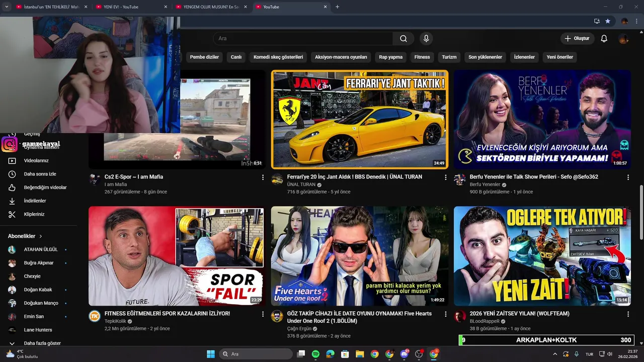This screenshot has width=644, height=362.
Task: Click the Oluştur create button
Action: [x=578, y=39]
